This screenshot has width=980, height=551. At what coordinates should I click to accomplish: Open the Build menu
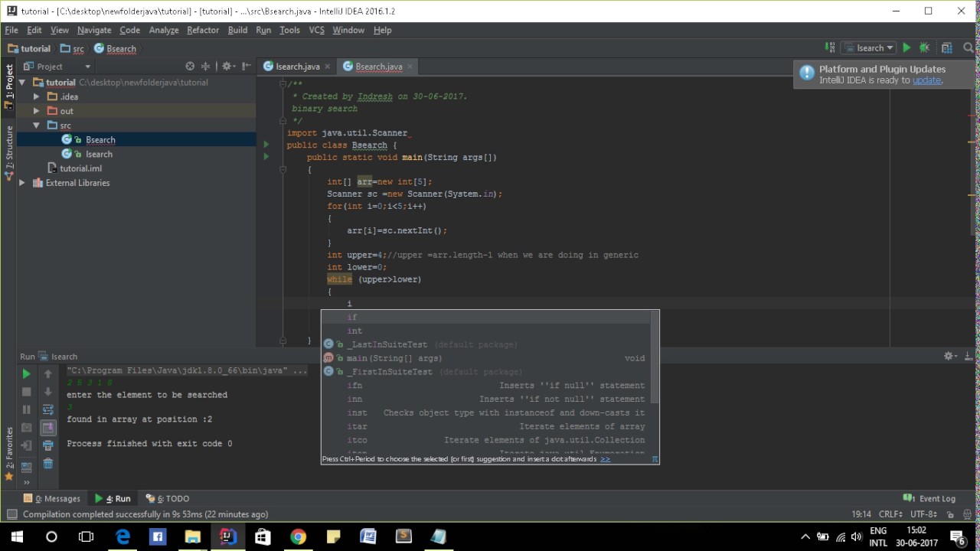pos(237,30)
